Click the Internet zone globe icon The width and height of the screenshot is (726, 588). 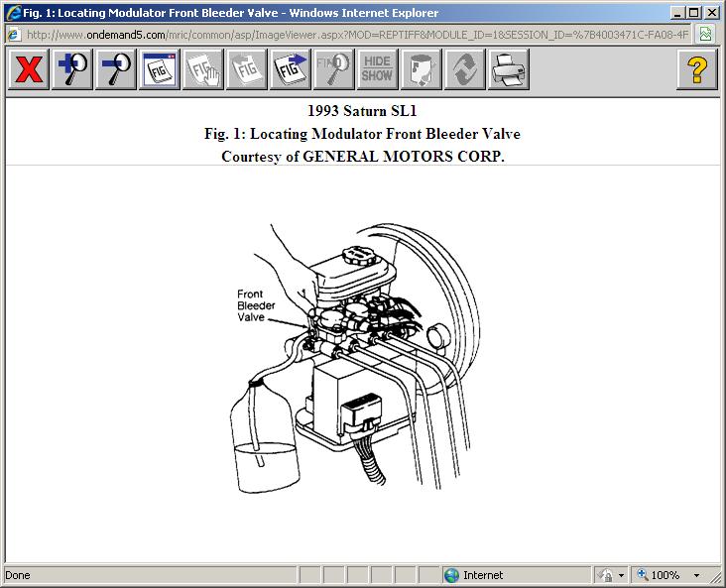(x=451, y=575)
